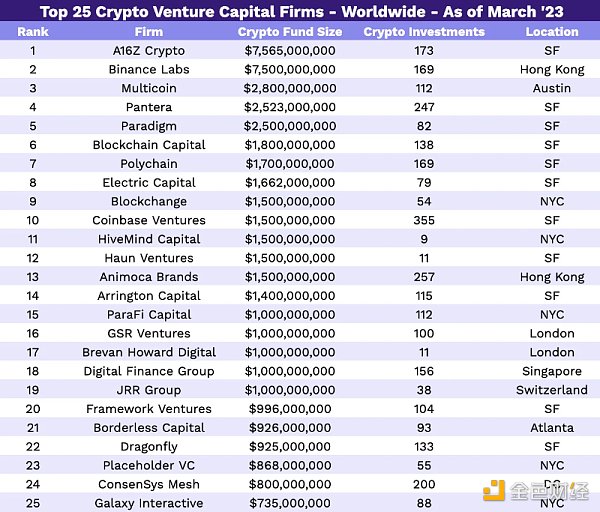Screen dimensions: 600x512
Task: Click the Singapore location cell
Action: click(552, 371)
